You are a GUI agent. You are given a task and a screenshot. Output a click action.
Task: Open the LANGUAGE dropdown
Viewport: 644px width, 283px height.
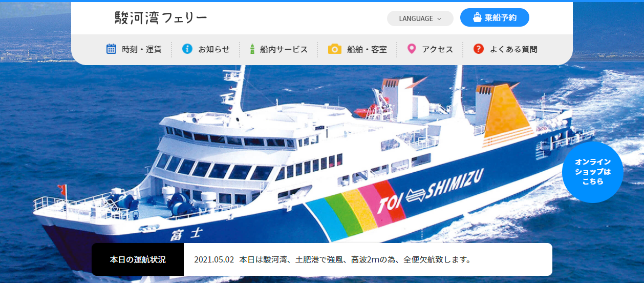420,18
